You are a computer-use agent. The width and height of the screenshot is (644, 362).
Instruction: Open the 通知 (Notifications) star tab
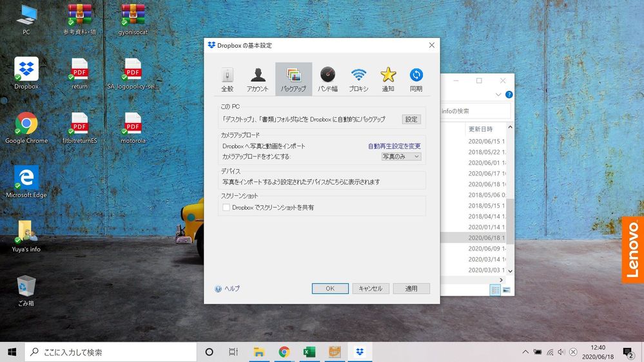point(388,79)
